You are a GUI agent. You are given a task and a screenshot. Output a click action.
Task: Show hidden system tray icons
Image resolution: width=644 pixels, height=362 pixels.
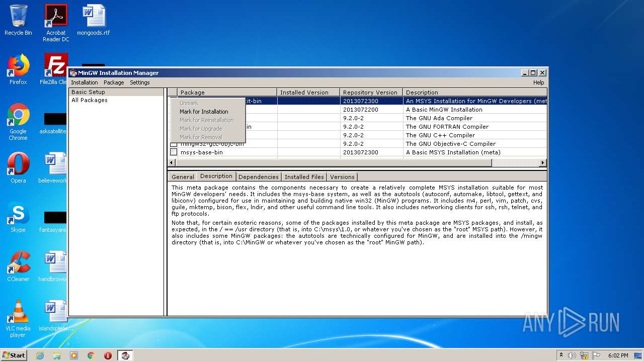coord(561,355)
